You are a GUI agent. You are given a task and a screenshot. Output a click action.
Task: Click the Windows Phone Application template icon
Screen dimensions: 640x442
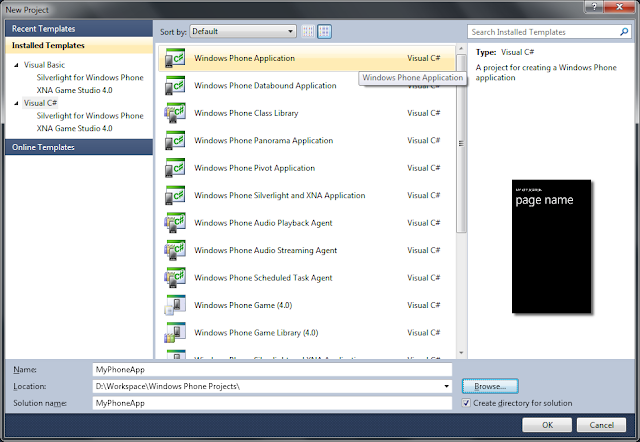[x=175, y=58]
